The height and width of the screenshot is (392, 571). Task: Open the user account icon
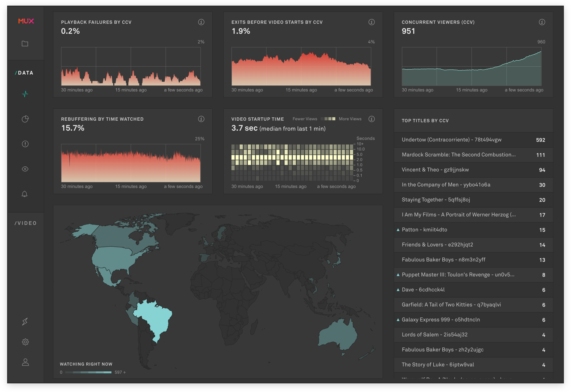point(25,362)
